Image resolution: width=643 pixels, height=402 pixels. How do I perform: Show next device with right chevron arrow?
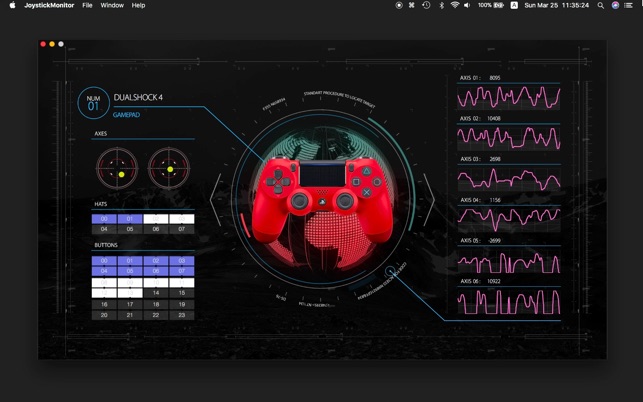coord(429,199)
